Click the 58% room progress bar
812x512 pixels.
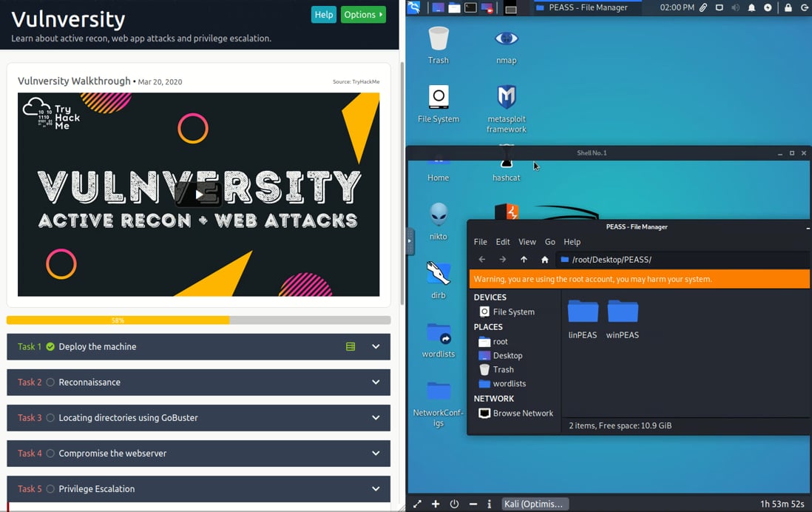(198, 320)
